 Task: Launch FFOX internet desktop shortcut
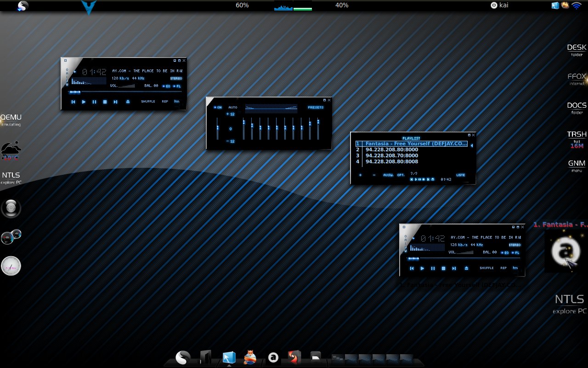point(577,79)
